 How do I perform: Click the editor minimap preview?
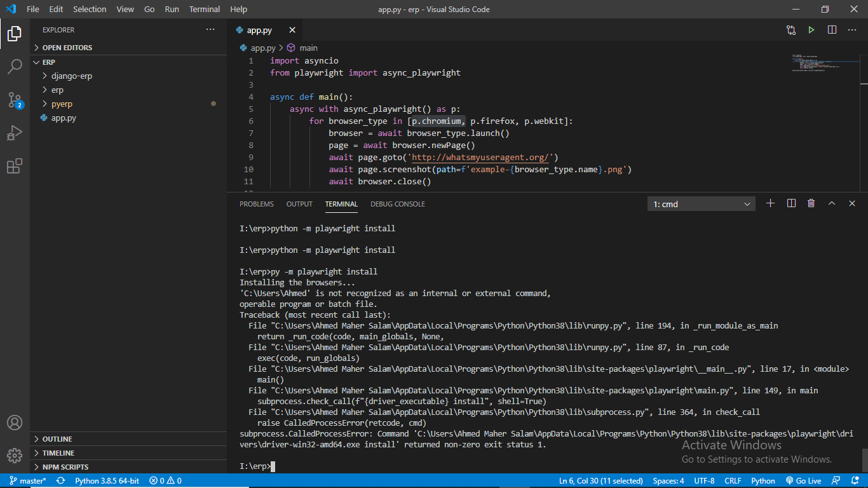tap(825, 63)
